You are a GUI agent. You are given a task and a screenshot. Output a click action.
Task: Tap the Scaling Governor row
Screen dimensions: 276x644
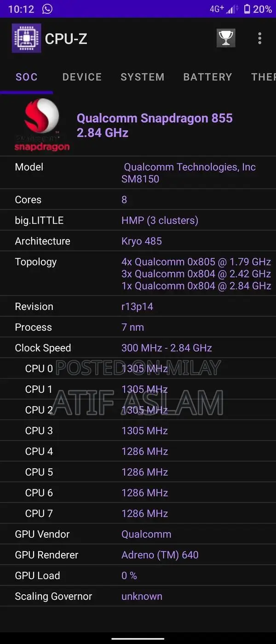pyautogui.click(x=138, y=597)
